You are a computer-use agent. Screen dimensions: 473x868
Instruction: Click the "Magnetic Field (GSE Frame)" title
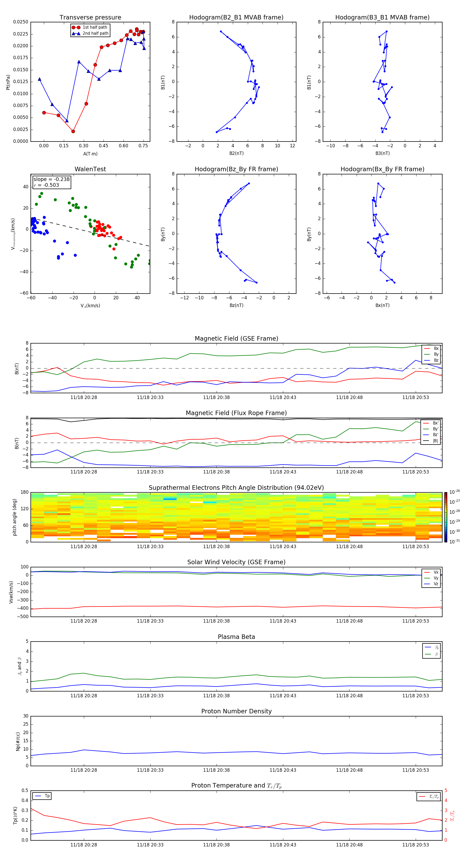[x=236, y=338]
